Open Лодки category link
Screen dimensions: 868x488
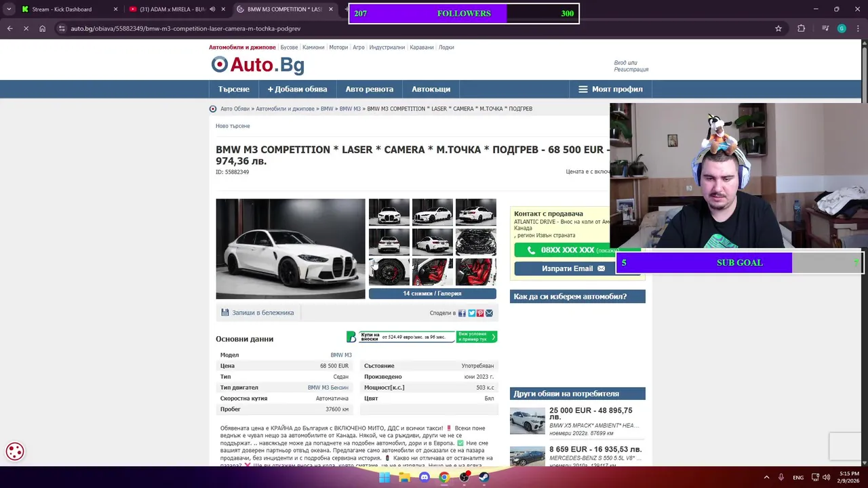tap(446, 47)
